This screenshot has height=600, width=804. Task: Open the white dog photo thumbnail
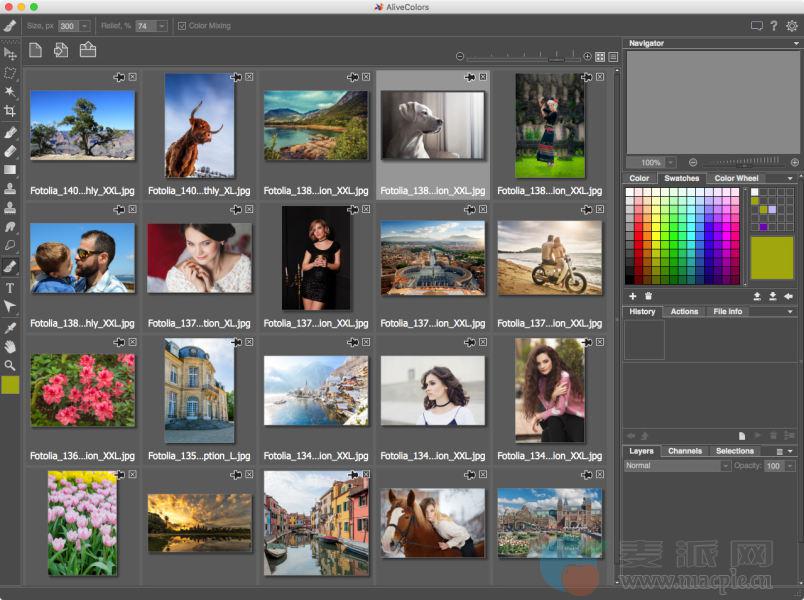[432, 125]
